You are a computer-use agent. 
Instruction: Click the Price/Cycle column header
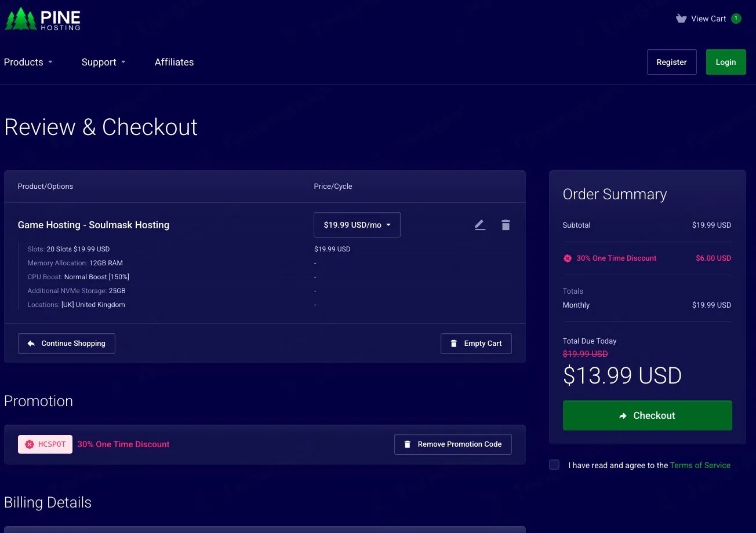333,187
